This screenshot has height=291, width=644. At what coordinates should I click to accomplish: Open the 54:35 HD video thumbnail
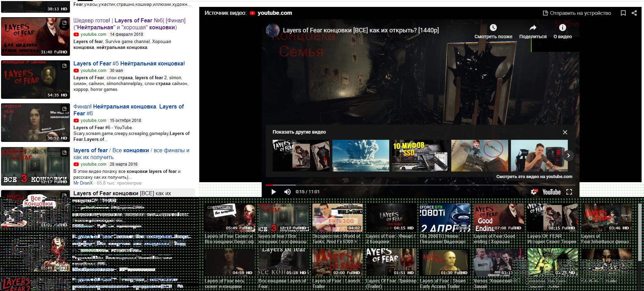pyautogui.click(x=36, y=80)
